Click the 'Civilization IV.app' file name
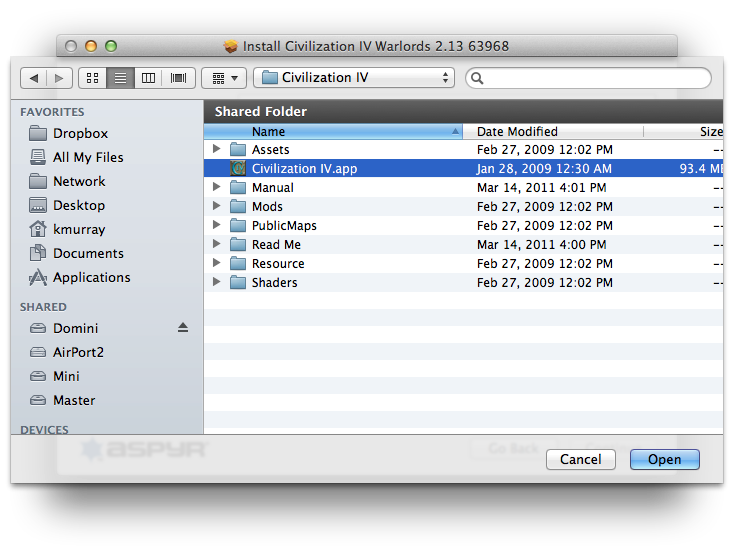 (x=304, y=169)
